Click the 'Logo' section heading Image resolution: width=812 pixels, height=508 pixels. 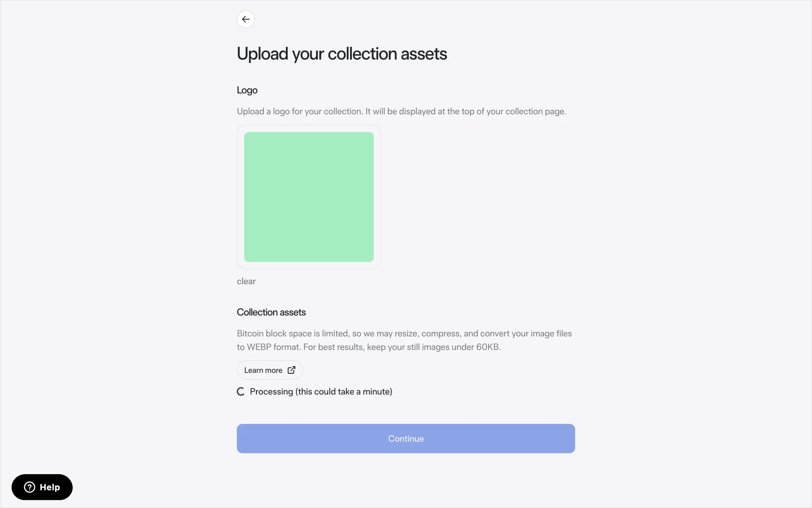247,90
